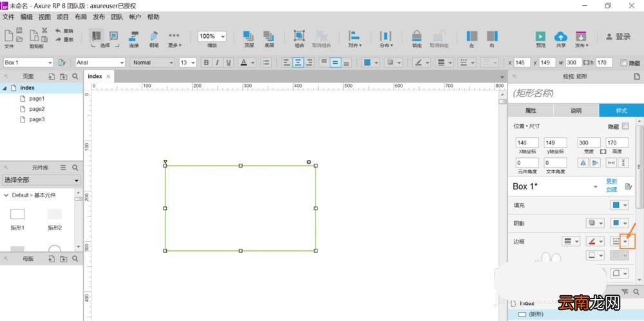
Task: Open the inspector page notes icon
Action: pyautogui.click(x=637, y=76)
